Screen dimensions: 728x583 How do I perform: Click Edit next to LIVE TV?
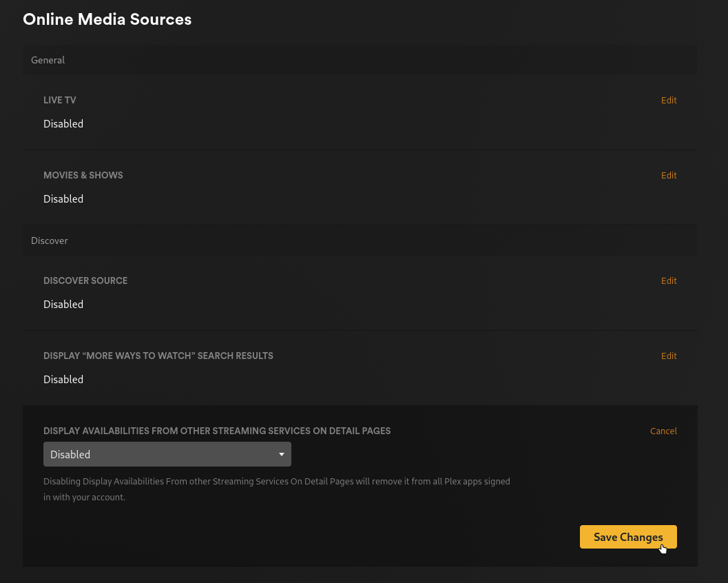[669, 100]
